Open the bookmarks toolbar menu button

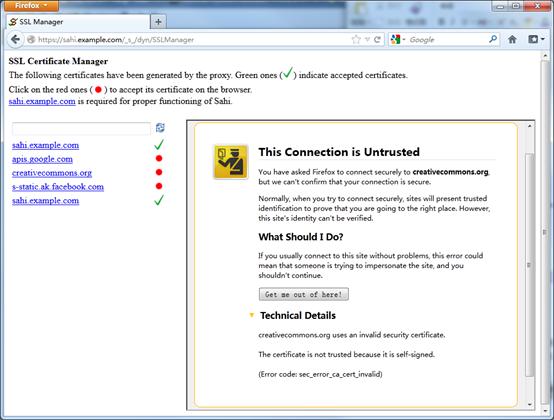[536, 39]
